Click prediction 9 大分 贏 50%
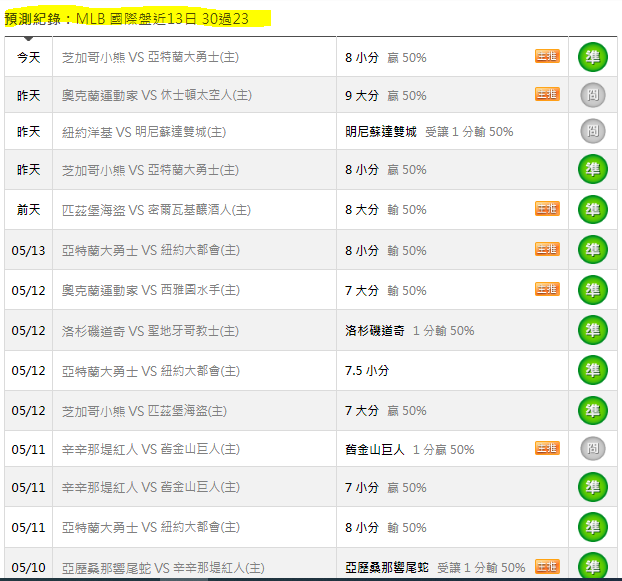This screenshot has width=622, height=581. 386,96
